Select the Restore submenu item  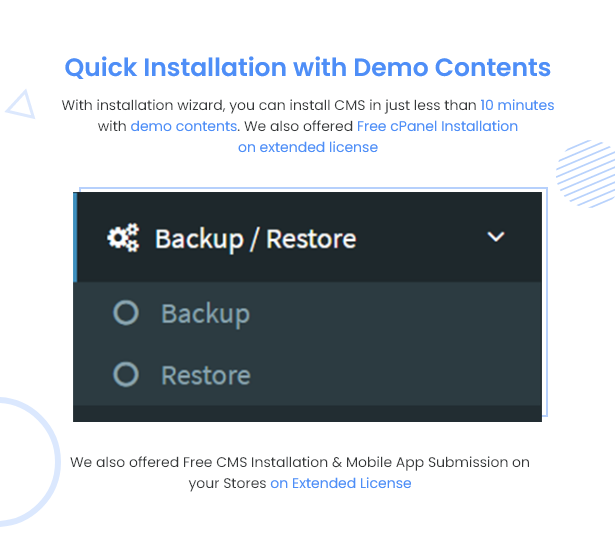(x=308, y=375)
